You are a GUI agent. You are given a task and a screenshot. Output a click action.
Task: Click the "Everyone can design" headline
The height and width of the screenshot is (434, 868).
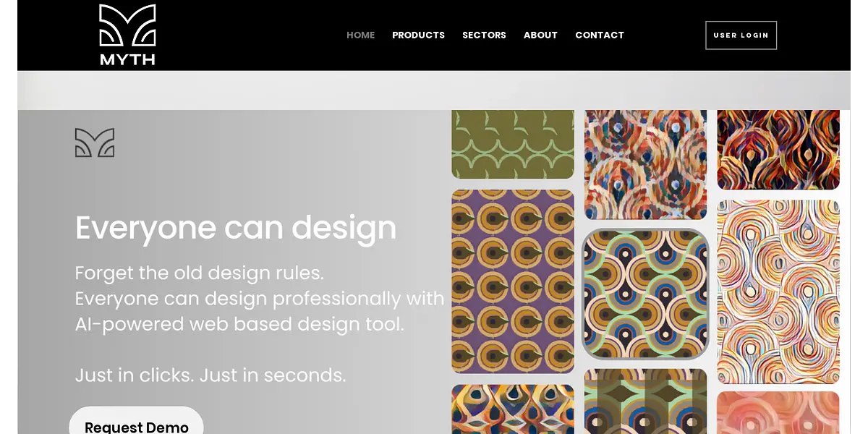[x=236, y=227]
